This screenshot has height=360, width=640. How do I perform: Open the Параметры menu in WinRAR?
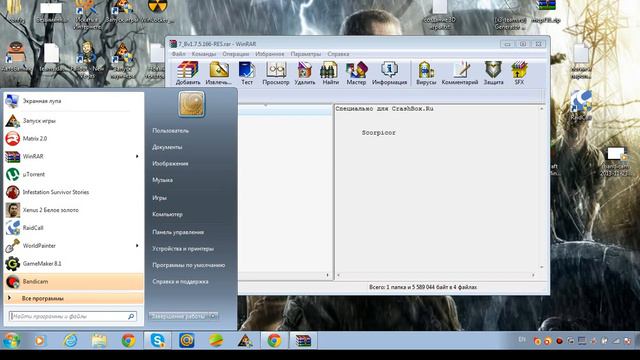point(306,54)
